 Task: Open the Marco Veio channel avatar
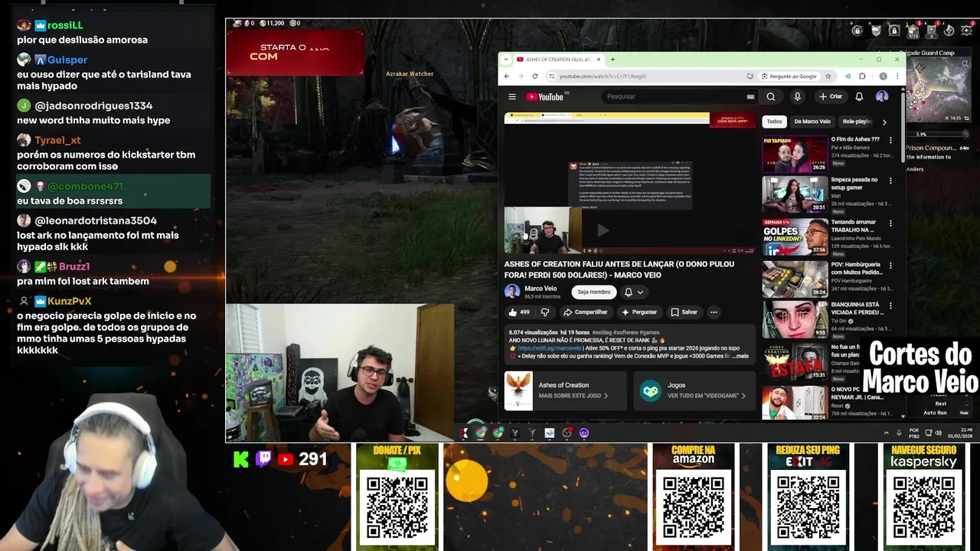coord(512,292)
